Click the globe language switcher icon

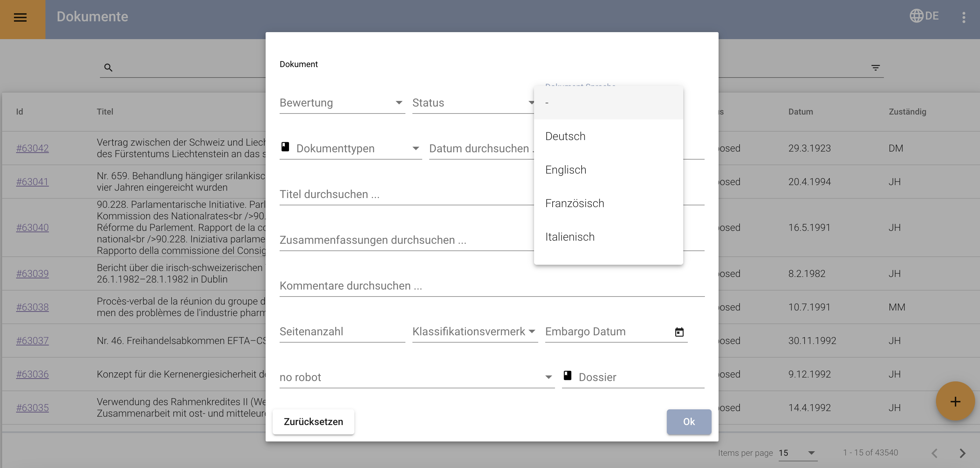click(x=916, y=16)
